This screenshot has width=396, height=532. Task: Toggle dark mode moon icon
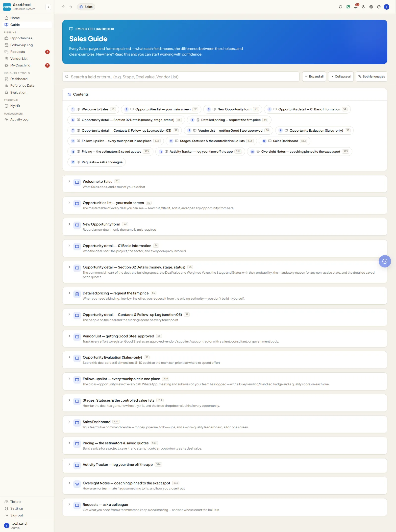364,7
